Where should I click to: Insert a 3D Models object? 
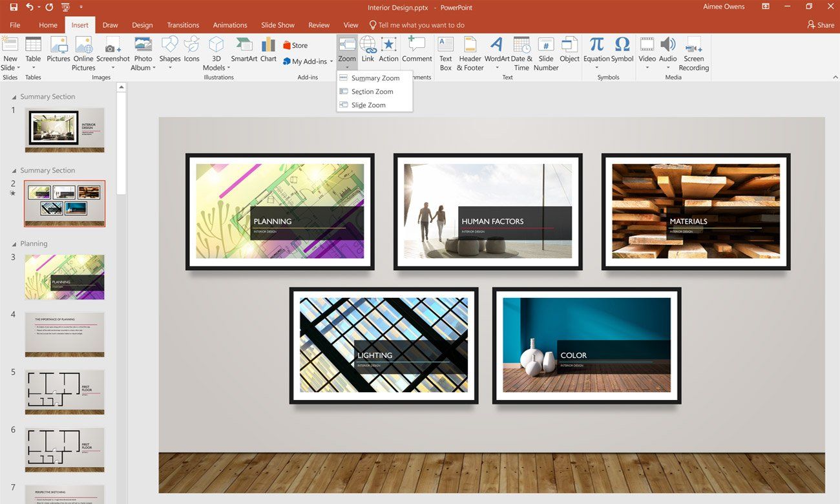pyautogui.click(x=215, y=54)
